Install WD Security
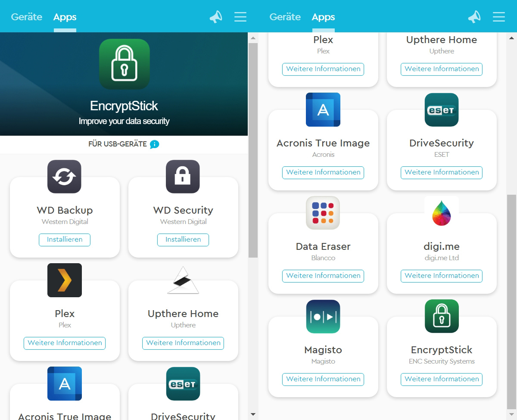517x420 pixels. [183, 240]
